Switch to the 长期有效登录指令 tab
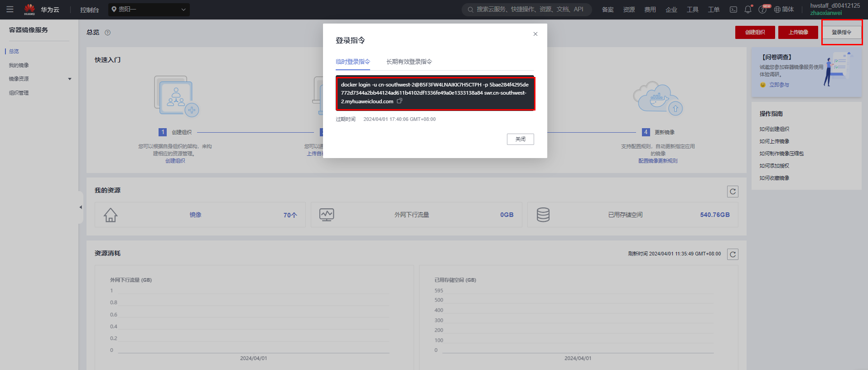Viewport: 868px width, 370px height. coord(409,62)
